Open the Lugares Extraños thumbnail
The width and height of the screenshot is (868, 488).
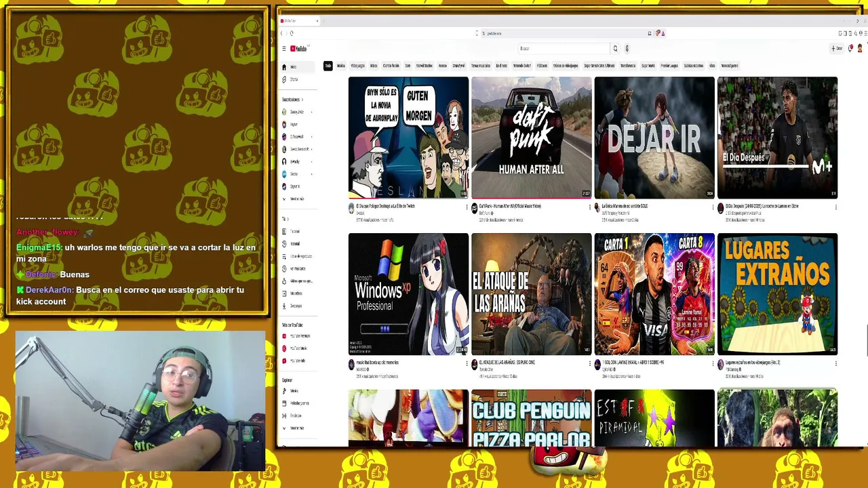coord(778,294)
